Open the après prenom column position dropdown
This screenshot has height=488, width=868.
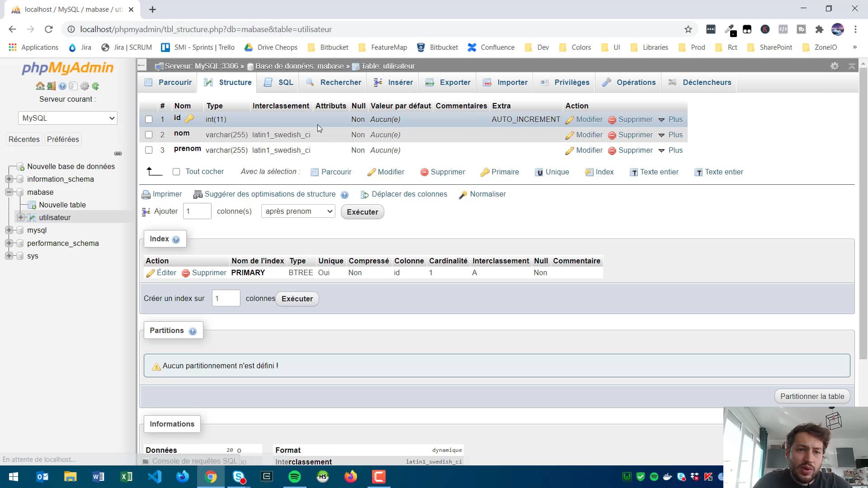[297, 211]
